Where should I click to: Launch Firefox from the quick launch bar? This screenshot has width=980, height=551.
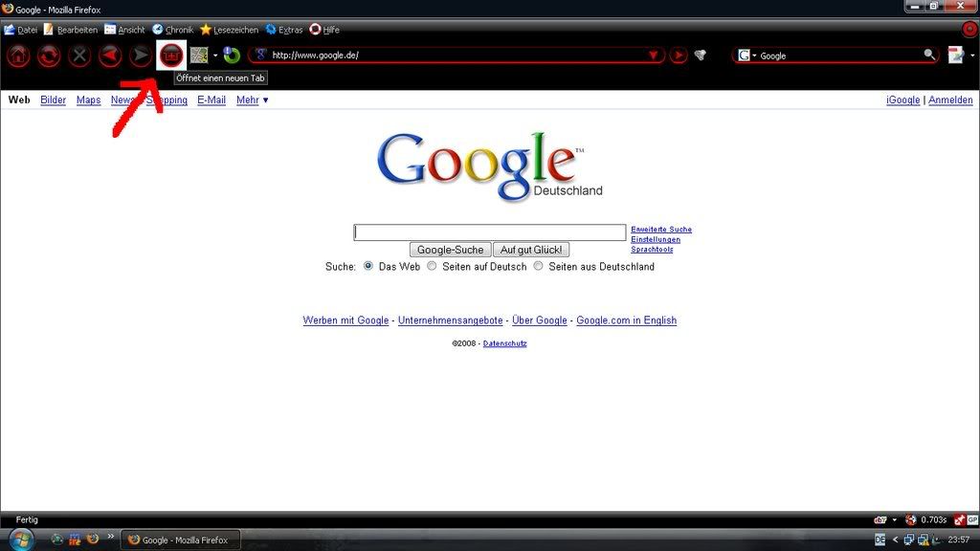93,539
